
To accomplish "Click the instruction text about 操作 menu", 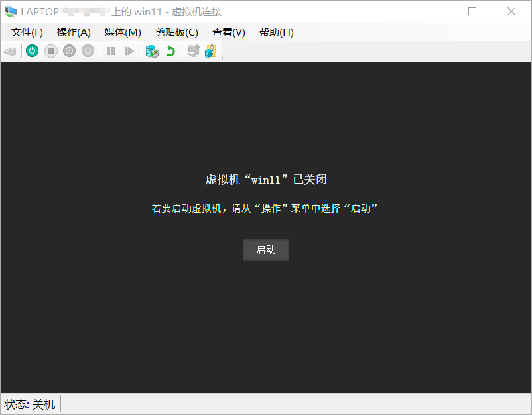I will coord(264,208).
